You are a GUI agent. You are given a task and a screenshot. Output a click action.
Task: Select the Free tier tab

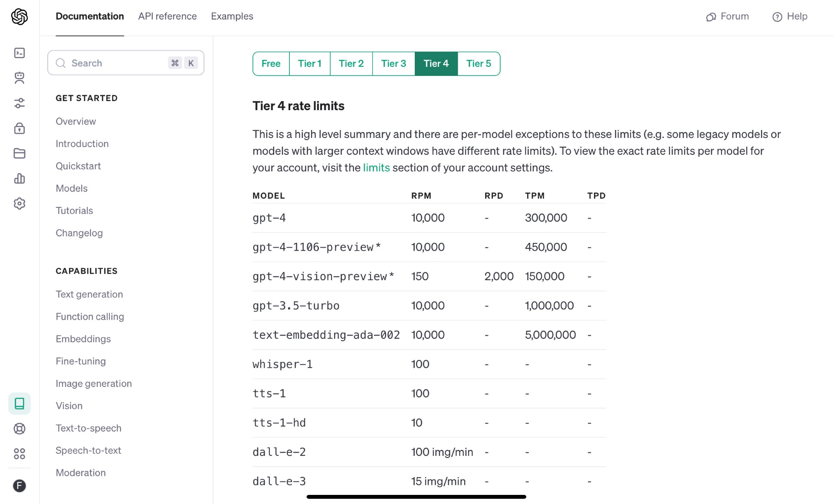[271, 64]
